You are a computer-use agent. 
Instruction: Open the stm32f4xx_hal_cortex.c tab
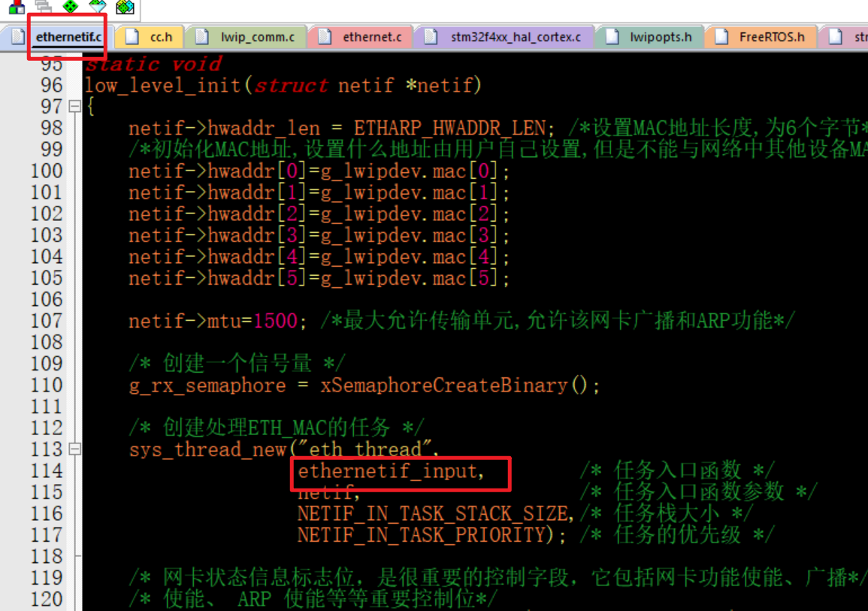click(x=505, y=37)
